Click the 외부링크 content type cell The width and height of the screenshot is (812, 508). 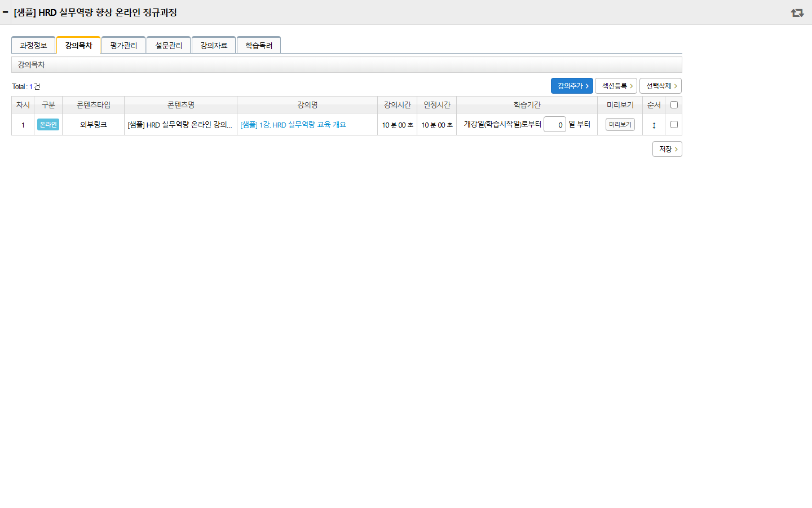94,125
